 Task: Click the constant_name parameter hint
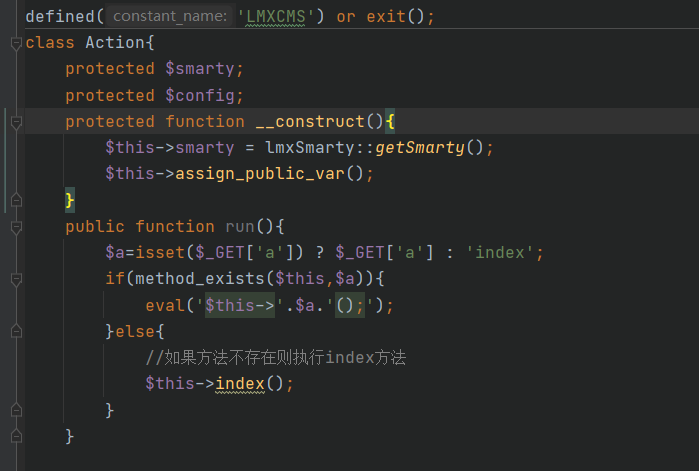tap(170, 16)
